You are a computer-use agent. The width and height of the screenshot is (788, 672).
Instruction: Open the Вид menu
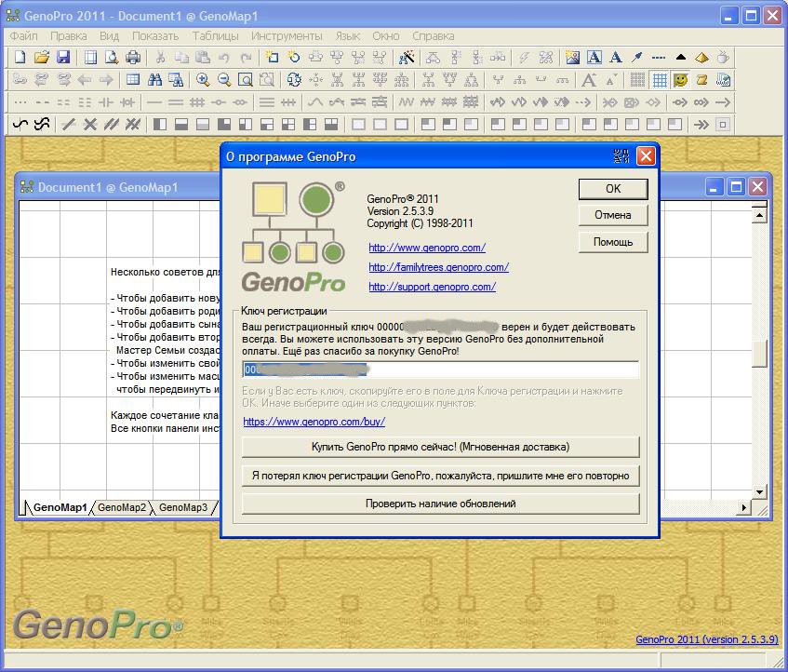pos(109,36)
